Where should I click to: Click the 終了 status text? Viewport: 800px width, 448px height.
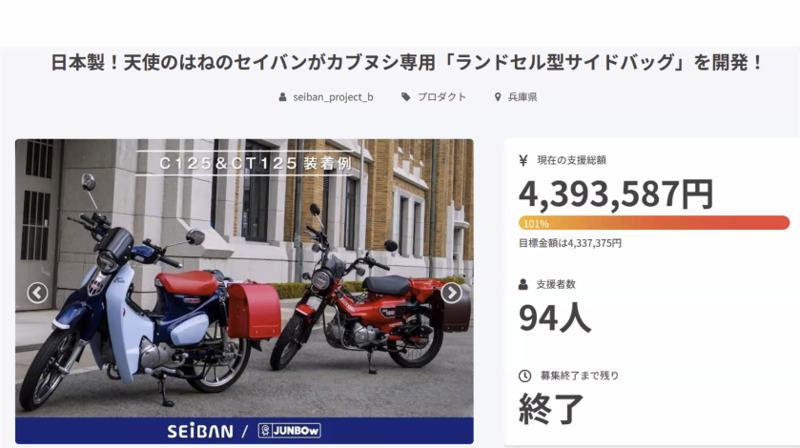point(552,409)
